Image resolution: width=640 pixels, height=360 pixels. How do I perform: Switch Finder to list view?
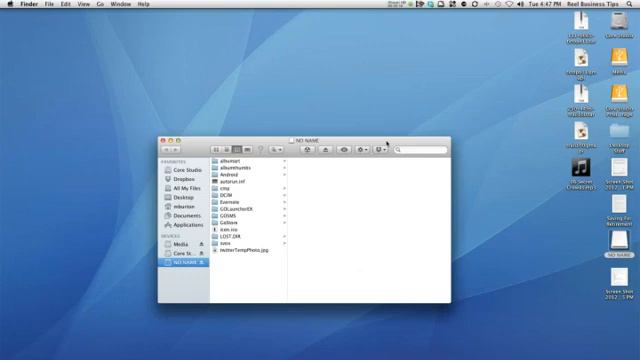point(227,150)
